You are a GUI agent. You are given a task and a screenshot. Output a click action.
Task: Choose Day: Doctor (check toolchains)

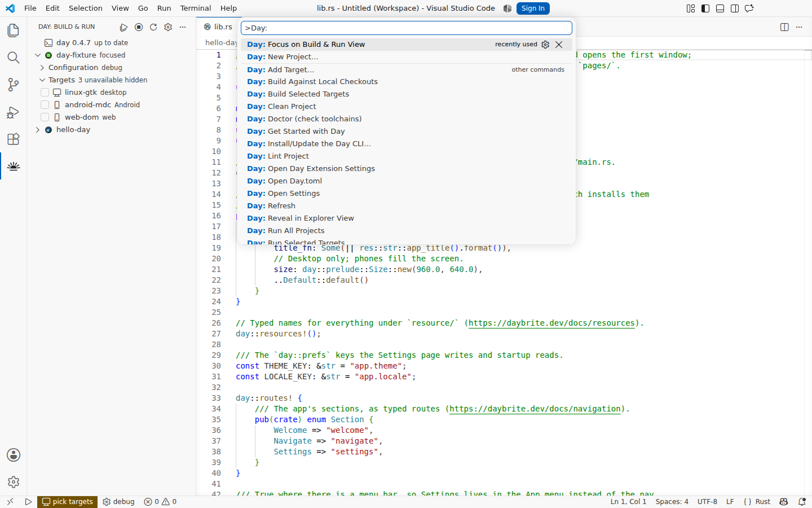click(407, 119)
